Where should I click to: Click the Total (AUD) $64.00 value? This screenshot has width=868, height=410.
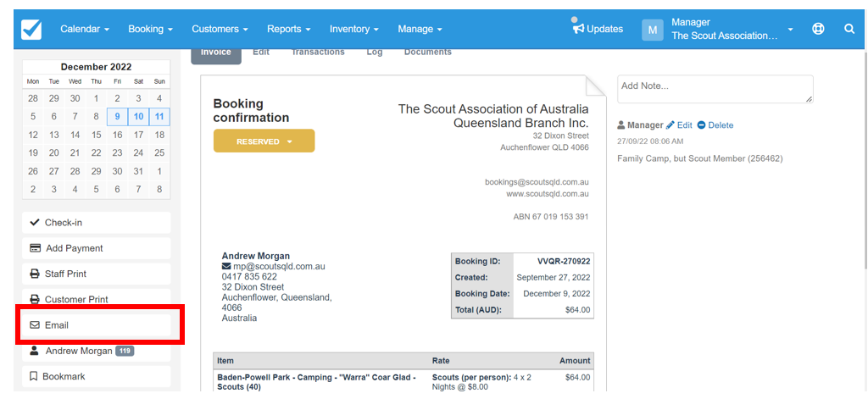(577, 310)
